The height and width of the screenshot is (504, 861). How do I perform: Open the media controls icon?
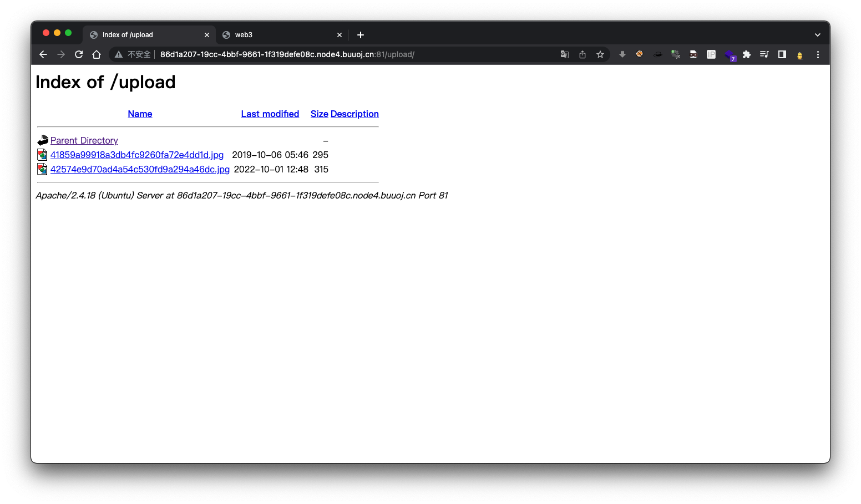(764, 54)
